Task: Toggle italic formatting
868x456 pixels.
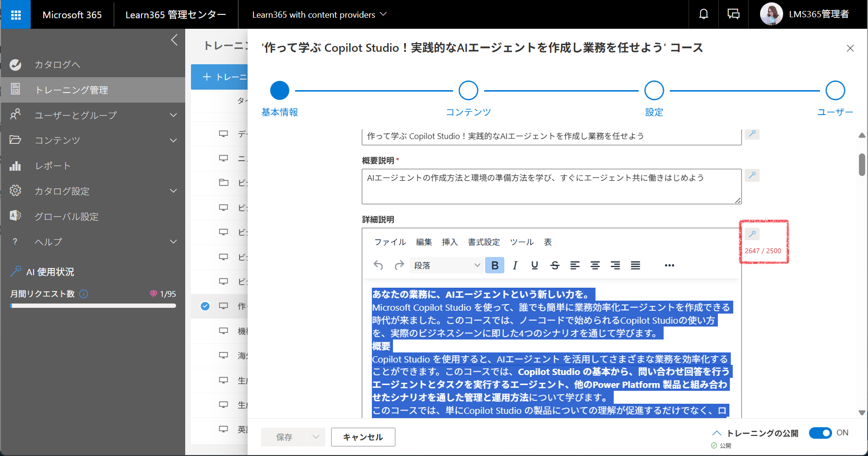Action: [x=515, y=265]
